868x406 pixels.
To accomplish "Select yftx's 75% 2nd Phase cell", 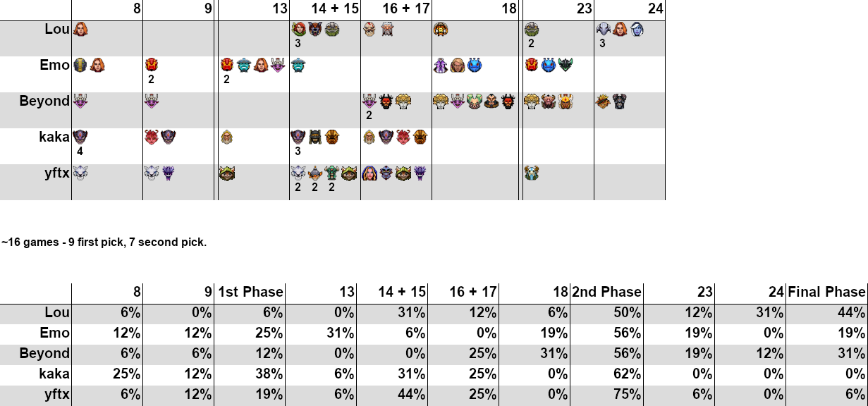I will click(x=607, y=395).
